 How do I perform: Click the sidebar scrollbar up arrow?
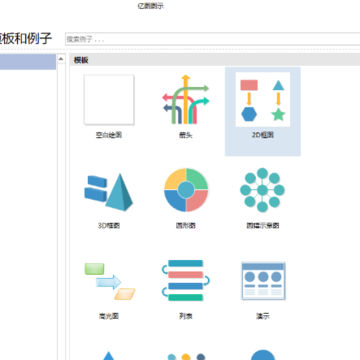(x=61, y=59)
